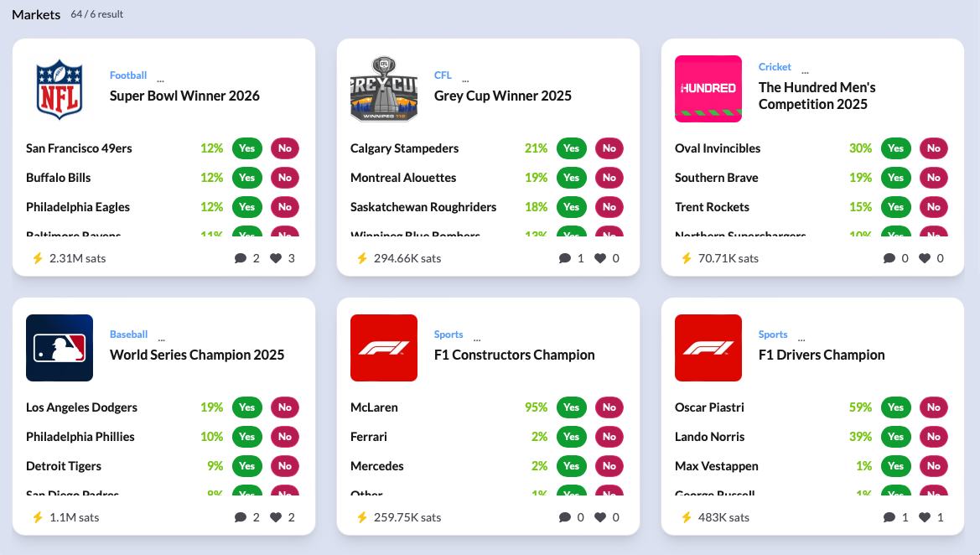Click the lightning icon beside 1.1M sats
This screenshot has width=980, height=555.
(x=38, y=517)
